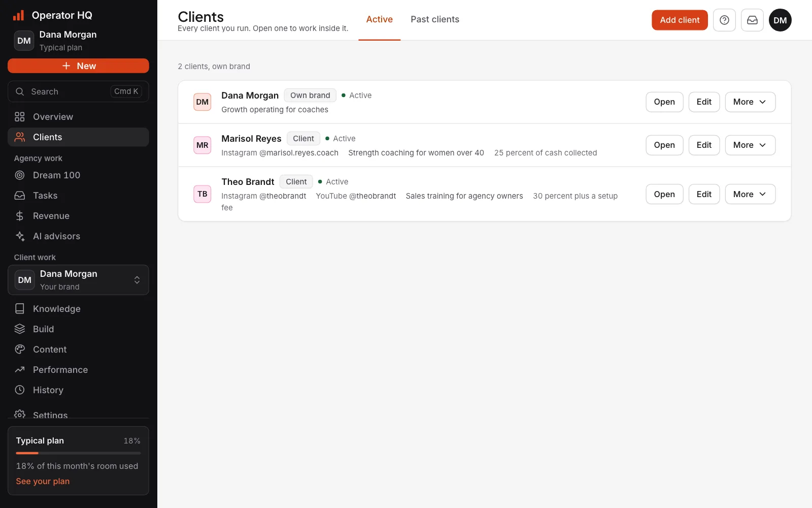Click the Typical plan usage progress bar
Image resolution: width=812 pixels, height=508 pixels.
click(78, 453)
